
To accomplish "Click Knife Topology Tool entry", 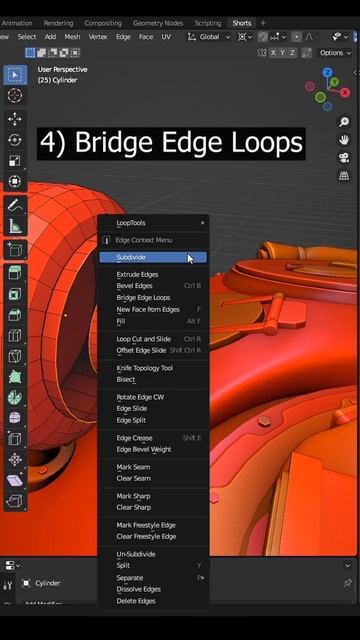I will click(153, 368).
